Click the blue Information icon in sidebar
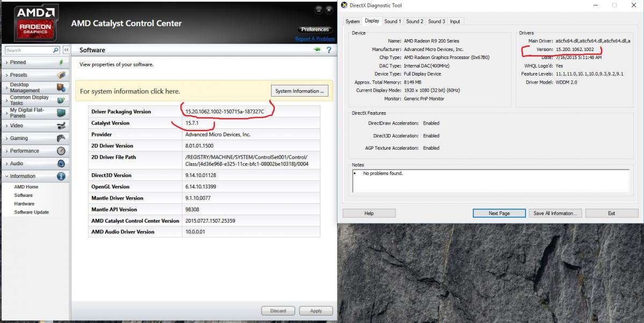The image size is (644, 323). pyautogui.click(x=61, y=176)
